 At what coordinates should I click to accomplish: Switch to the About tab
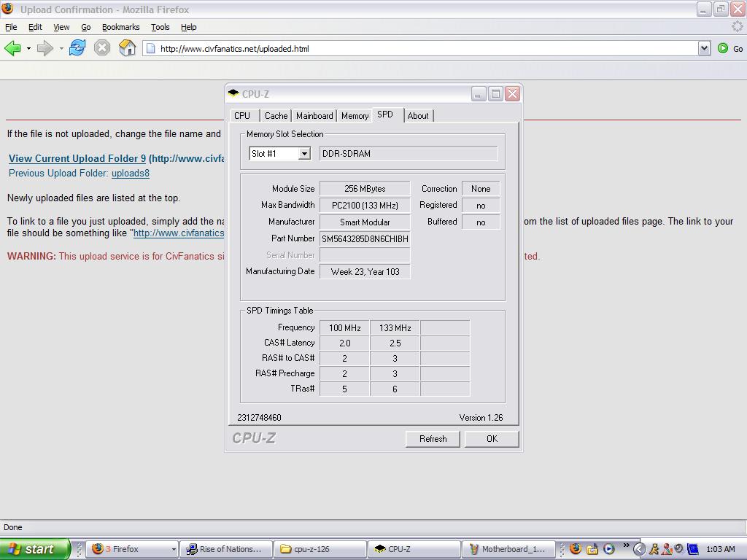click(418, 116)
